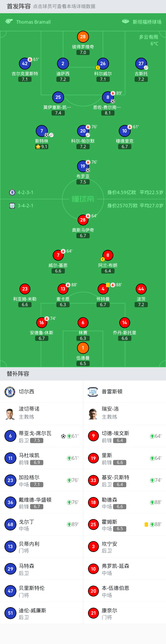Tap the Chelsea crest beside 4-2-3-1
The height and width of the screenshot is (644, 166).
[12, 192]
